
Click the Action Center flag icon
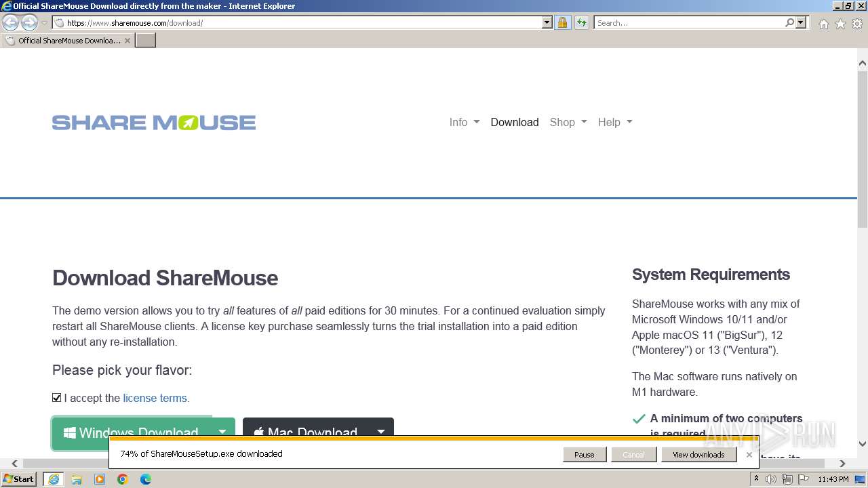802,479
